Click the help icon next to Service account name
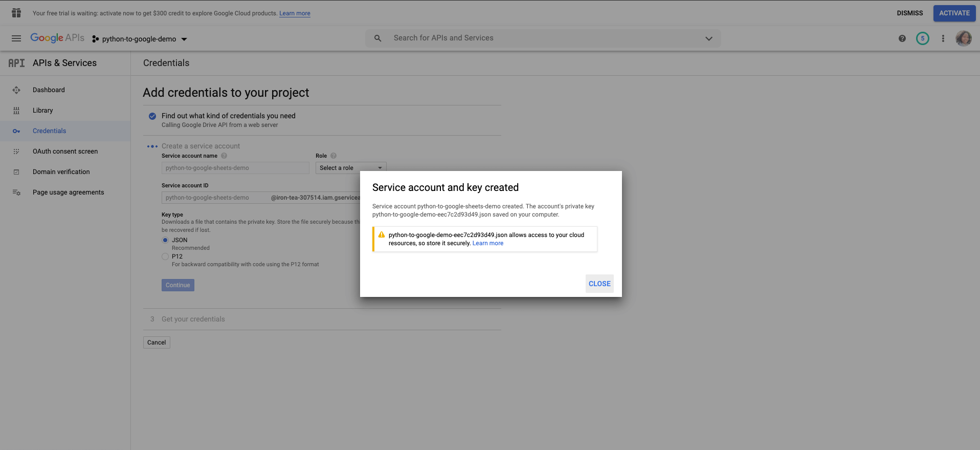 224,156
